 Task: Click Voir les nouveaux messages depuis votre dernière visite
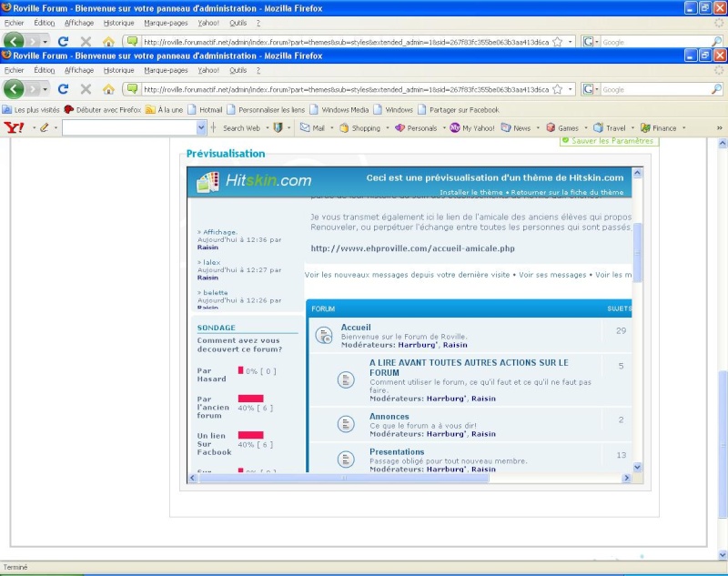pos(407,275)
